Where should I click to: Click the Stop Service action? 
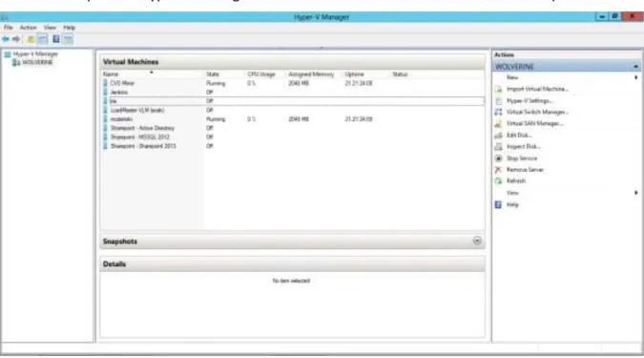pyautogui.click(x=522, y=158)
